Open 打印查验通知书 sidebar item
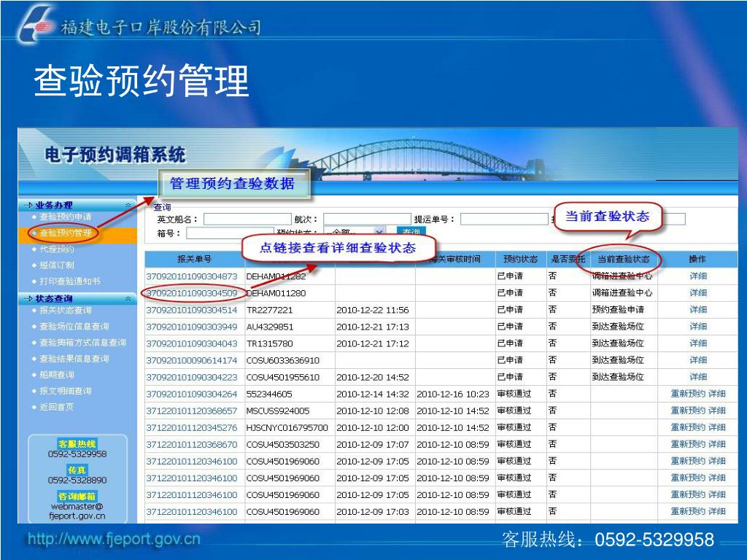 [69, 281]
